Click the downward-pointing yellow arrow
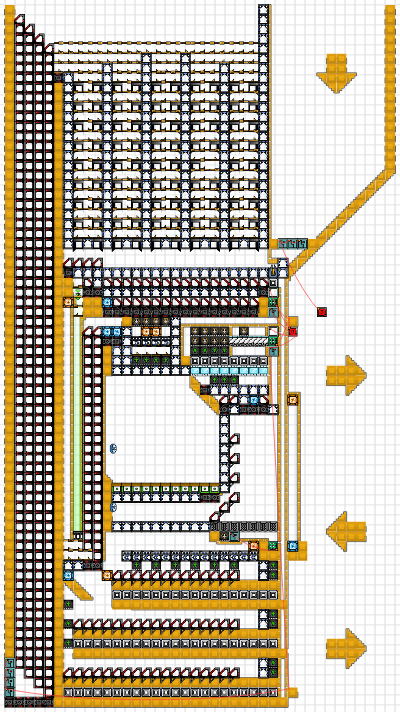 336,73
